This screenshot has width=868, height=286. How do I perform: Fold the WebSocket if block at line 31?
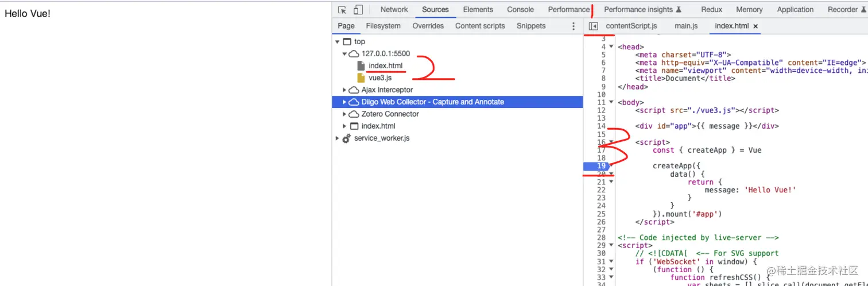coord(611,261)
